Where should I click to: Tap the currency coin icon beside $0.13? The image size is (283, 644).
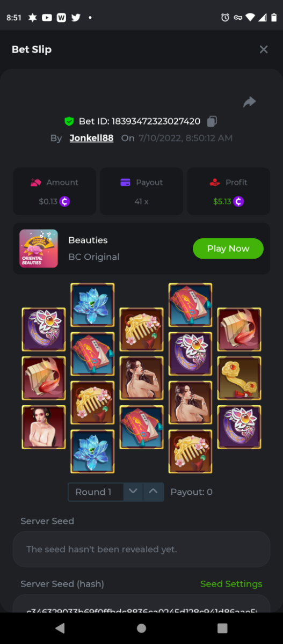click(x=66, y=202)
